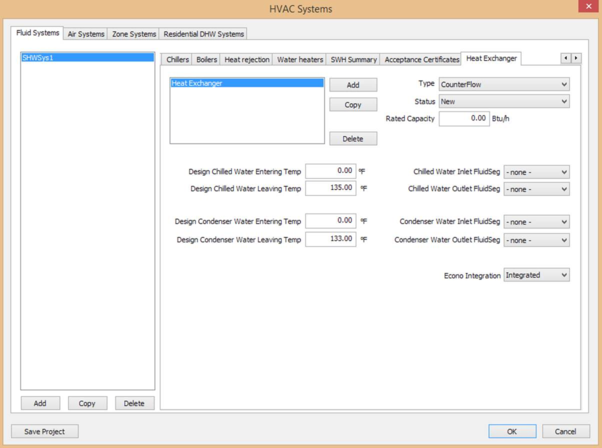The width and height of the screenshot is (602, 448).
Task: Click Add next to heat exchanger list
Action: pos(353,85)
